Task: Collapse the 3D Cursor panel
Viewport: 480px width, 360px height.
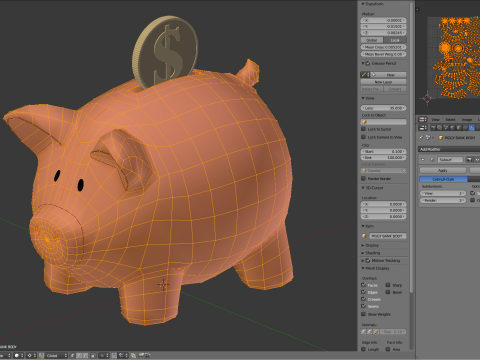Action: (x=363, y=188)
